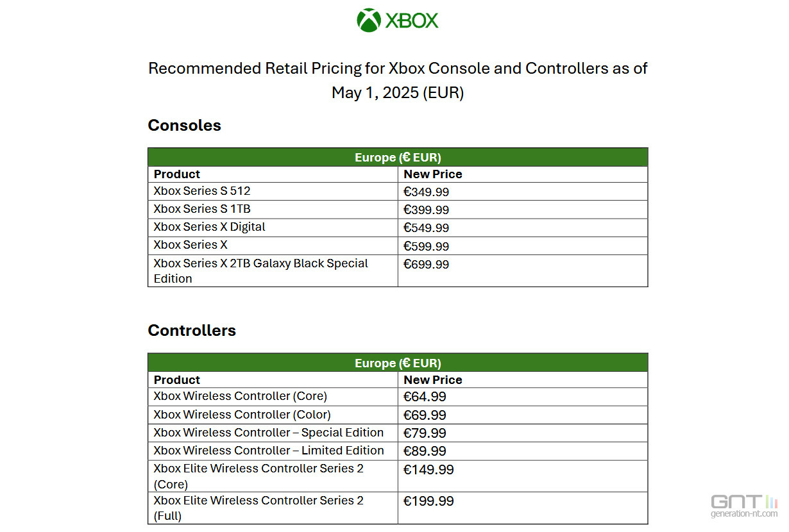The height and width of the screenshot is (532, 789).
Task: Click the Consoles table Europe (€ EUR) header
Action: (x=398, y=157)
